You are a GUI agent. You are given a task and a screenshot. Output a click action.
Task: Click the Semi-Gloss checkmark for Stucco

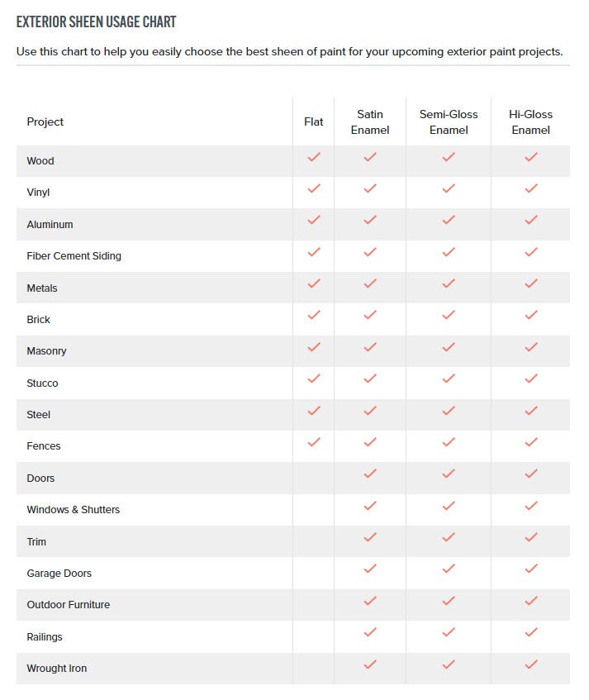(x=449, y=379)
